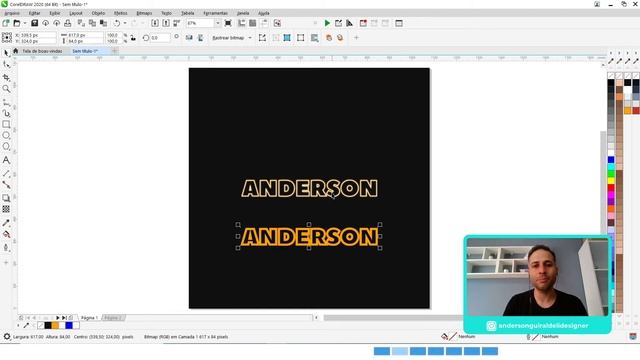Pick the blue swatch in document palette
The height and width of the screenshot is (360, 640).
click(x=69, y=325)
